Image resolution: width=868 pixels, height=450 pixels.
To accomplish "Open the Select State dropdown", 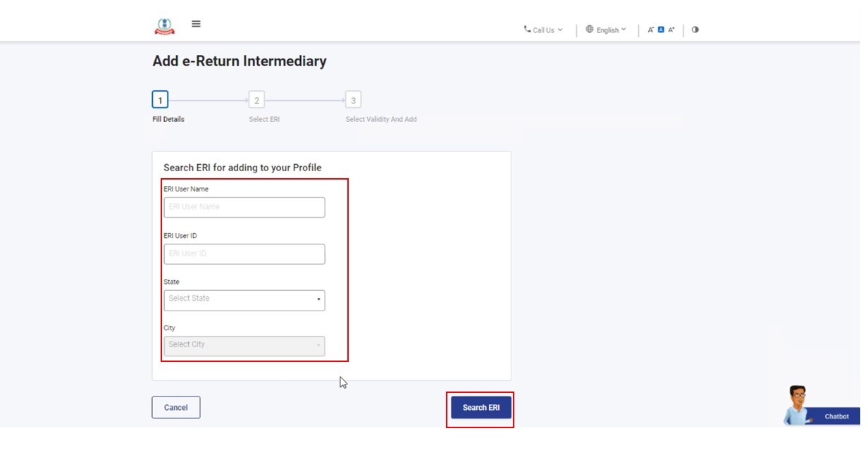I will pyautogui.click(x=244, y=300).
